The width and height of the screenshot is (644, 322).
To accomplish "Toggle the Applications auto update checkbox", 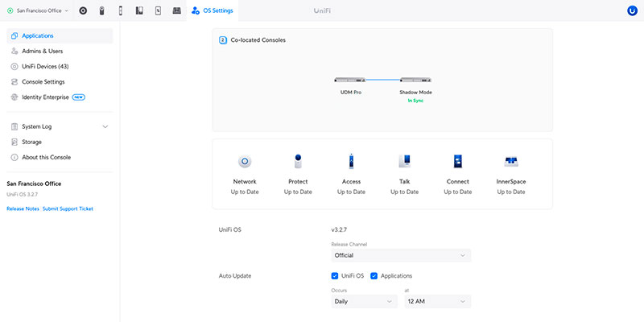I will (374, 276).
